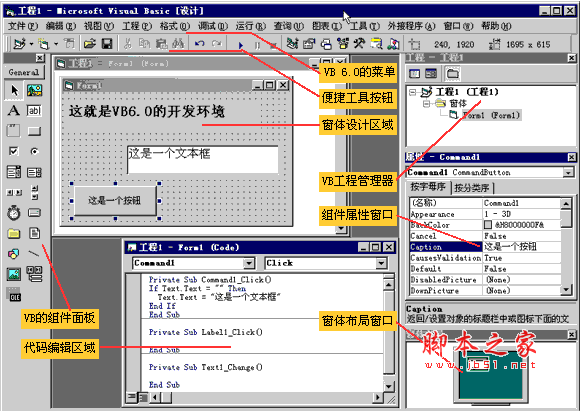Screen dimensions: 583x411
Task: Select the OLE container tool
Action: click(x=14, y=295)
